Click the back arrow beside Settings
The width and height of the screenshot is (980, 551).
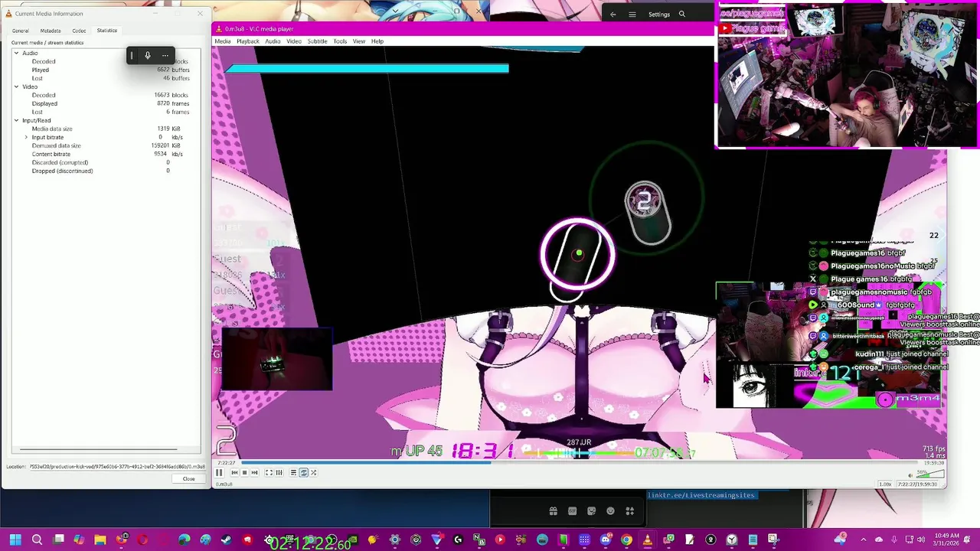click(612, 14)
